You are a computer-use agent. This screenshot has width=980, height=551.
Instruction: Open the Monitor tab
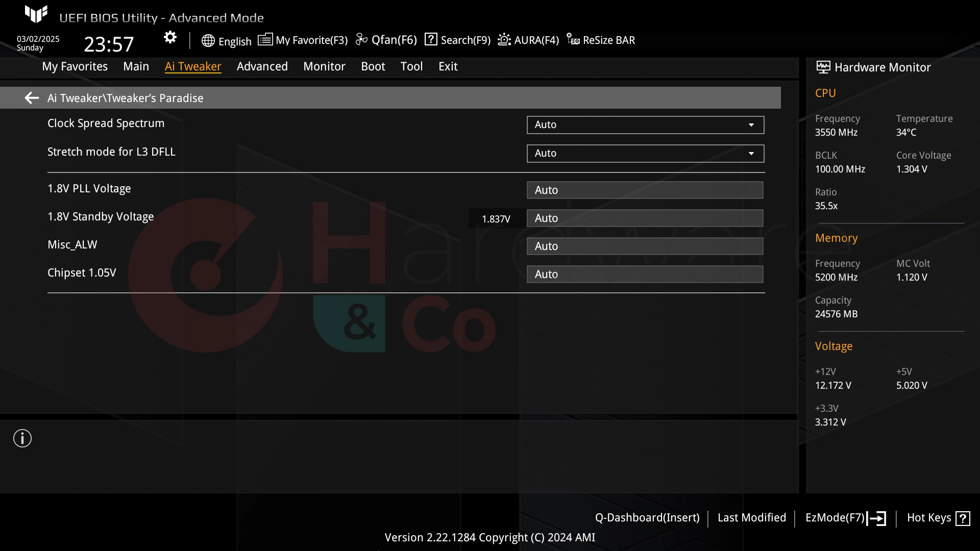[x=324, y=66]
